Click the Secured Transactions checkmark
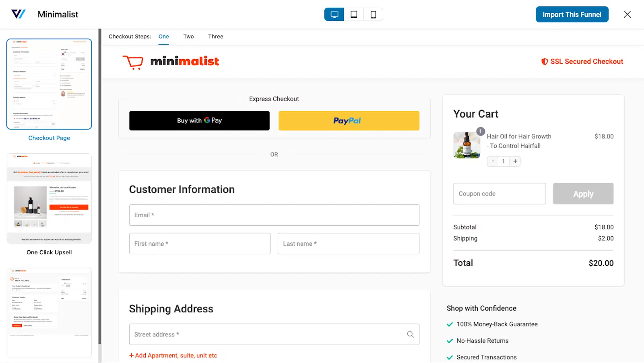This screenshot has width=644, height=363. [x=450, y=357]
